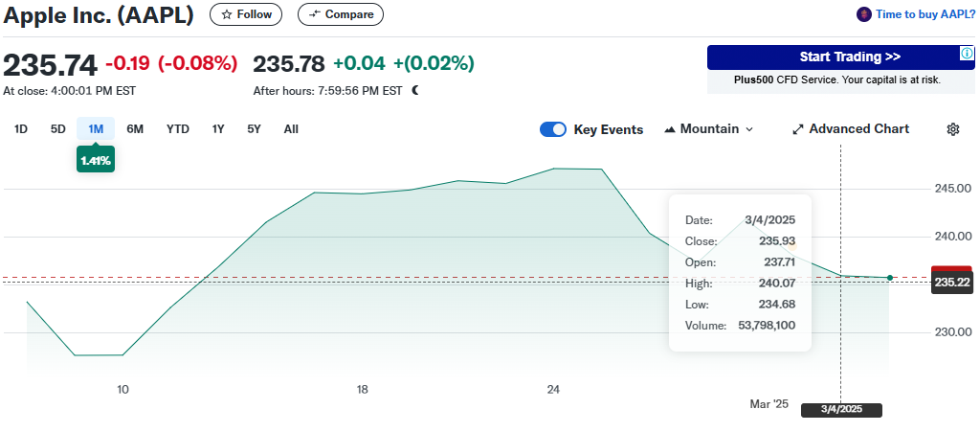The height and width of the screenshot is (432, 980).
Task: Open the Advanced Chart
Action: click(x=851, y=129)
